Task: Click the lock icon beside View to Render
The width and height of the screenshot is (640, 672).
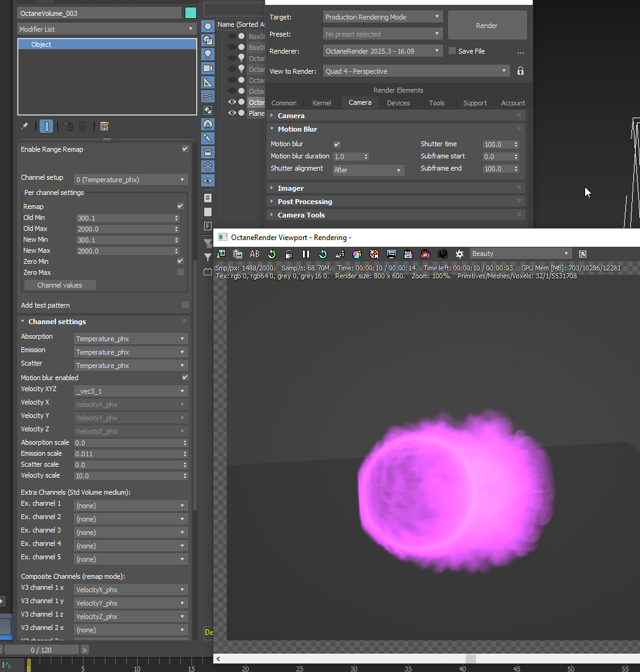Action: coord(521,71)
